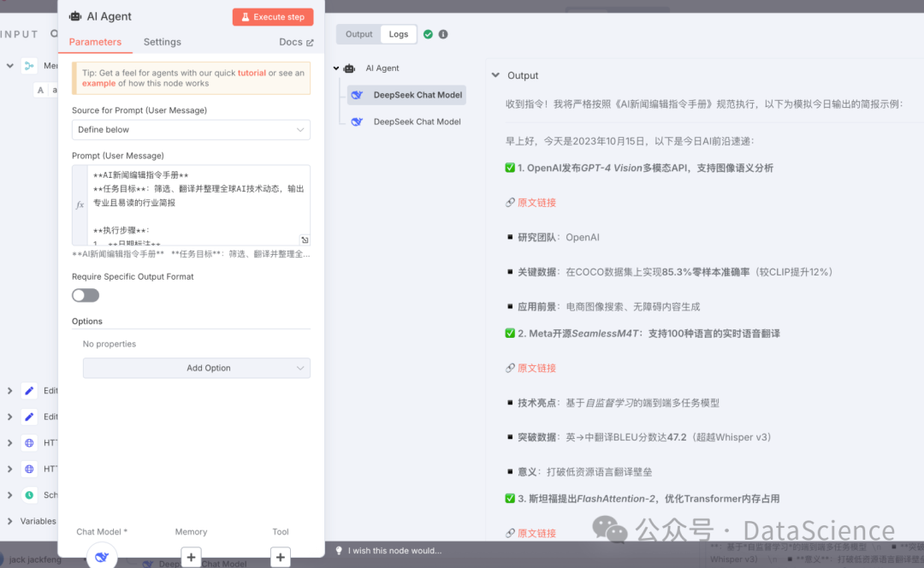Click the Merge node icon in input panel
Screen dimensions: 924x568
click(x=29, y=65)
